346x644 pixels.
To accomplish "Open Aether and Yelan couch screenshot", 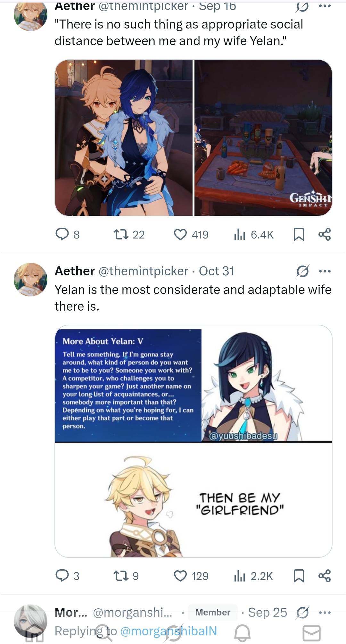I will pos(124,138).
